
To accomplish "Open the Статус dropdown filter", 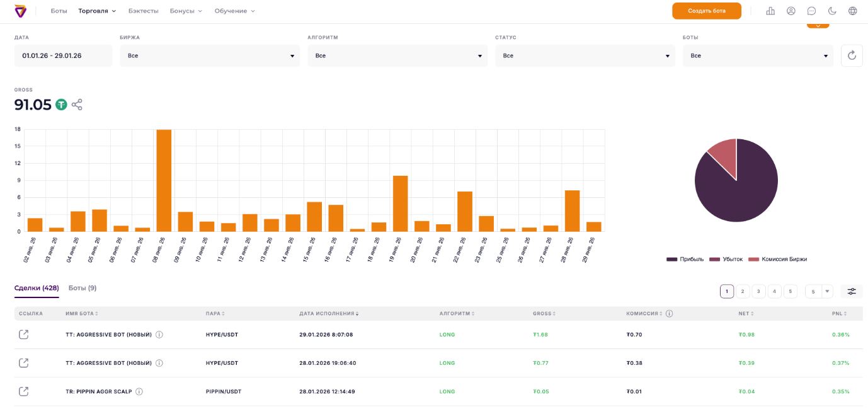I will pos(585,56).
